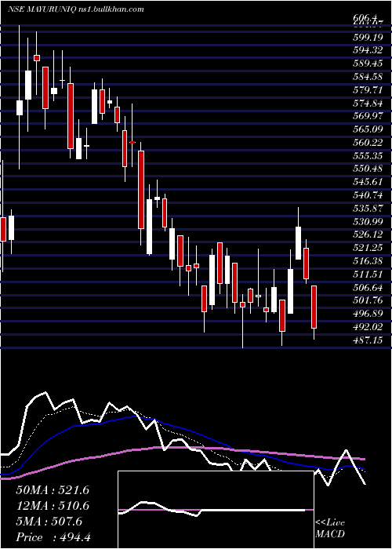The image size is (392, 549).
Task: Select the 487.15 price axis label
Action: pos(368,340)
